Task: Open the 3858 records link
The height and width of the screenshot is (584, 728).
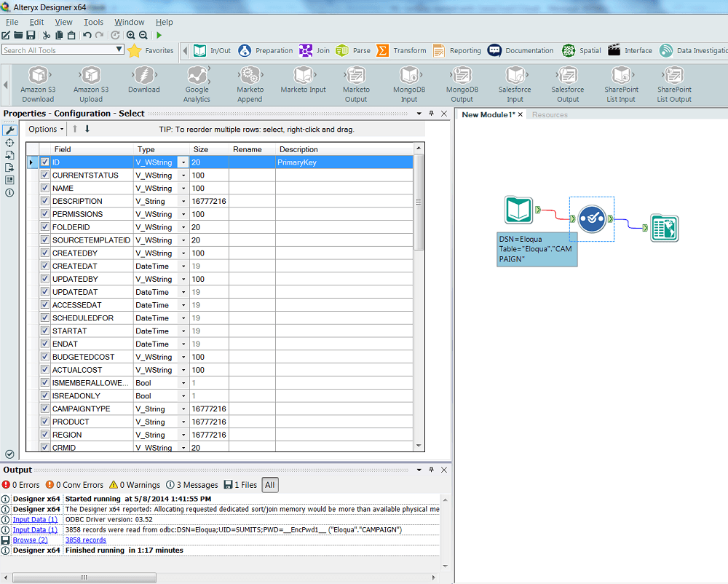Action: point(85,540)
